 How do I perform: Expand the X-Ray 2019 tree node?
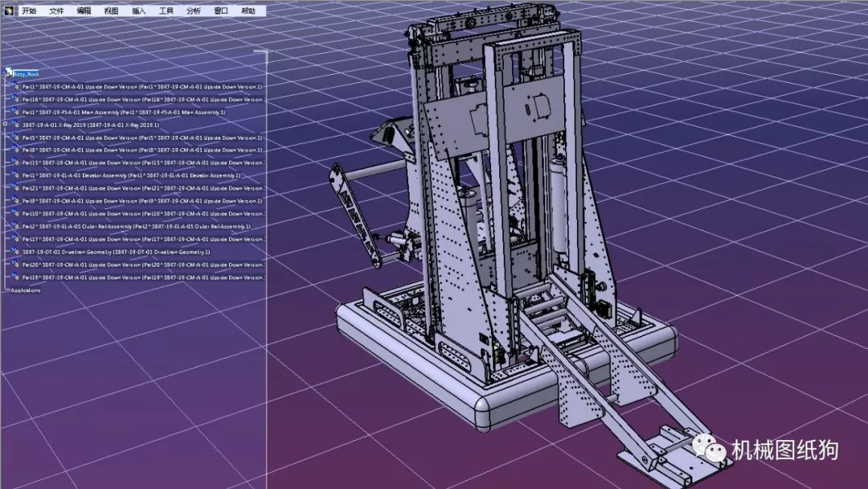5,124
